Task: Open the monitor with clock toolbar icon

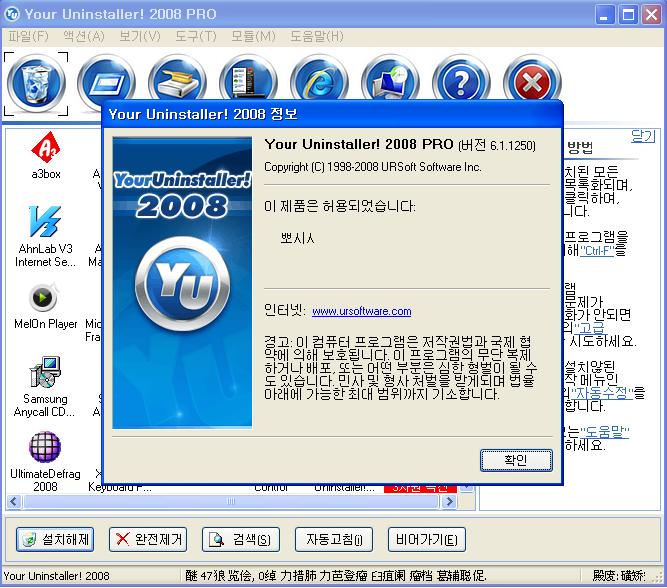Action: coord(390,78)
